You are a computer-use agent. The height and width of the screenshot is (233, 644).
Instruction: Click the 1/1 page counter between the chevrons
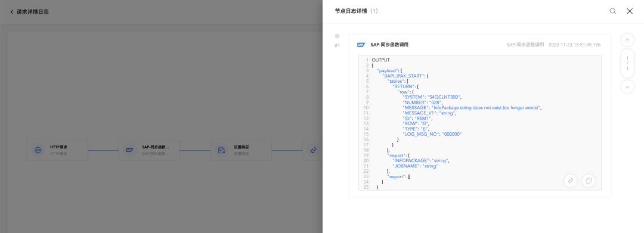(627, 63)
